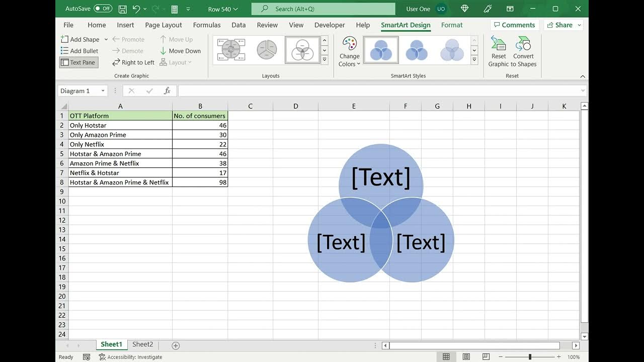Switch to Page Break Preview icon
This screenshot has height=362, width=644.
click(x=486, y=357)
